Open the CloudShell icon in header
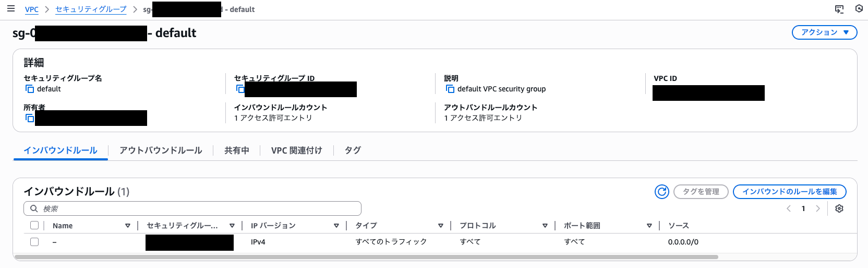 839,9
